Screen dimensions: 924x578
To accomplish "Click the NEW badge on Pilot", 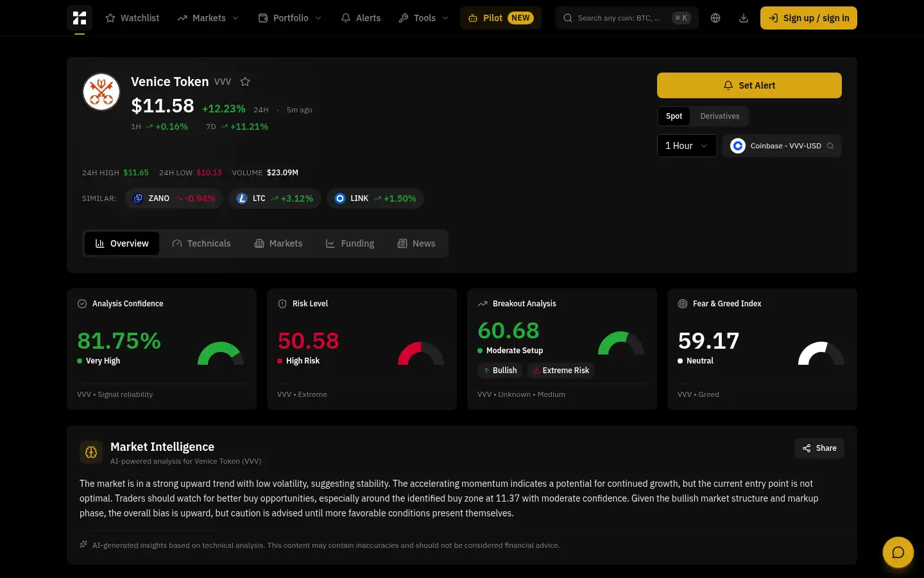I will coord(521,18).
